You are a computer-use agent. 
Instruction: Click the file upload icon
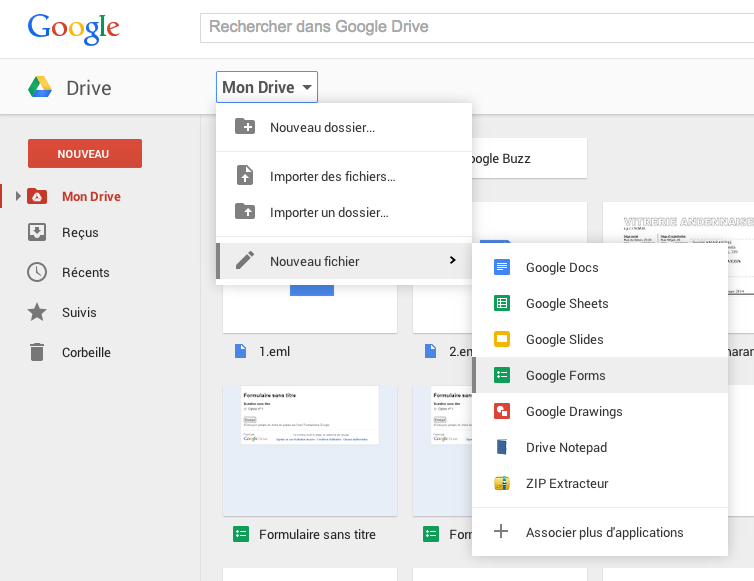coord(245,175)
